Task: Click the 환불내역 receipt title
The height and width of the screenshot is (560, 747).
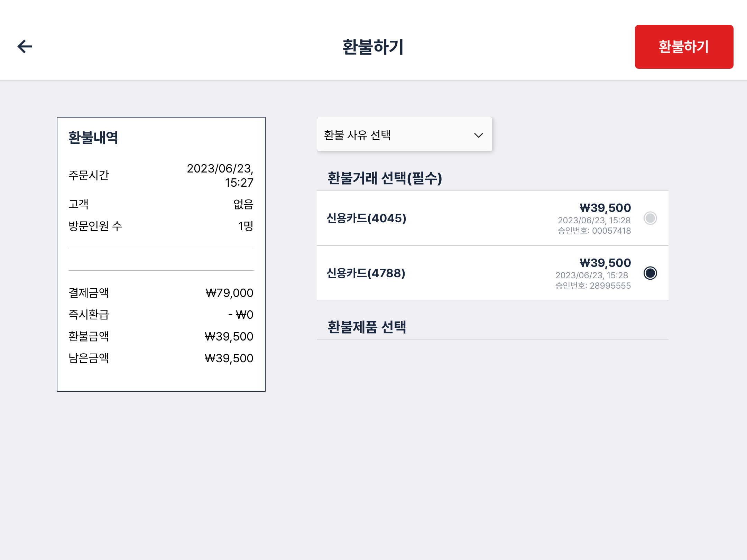Action: point(93,138)
